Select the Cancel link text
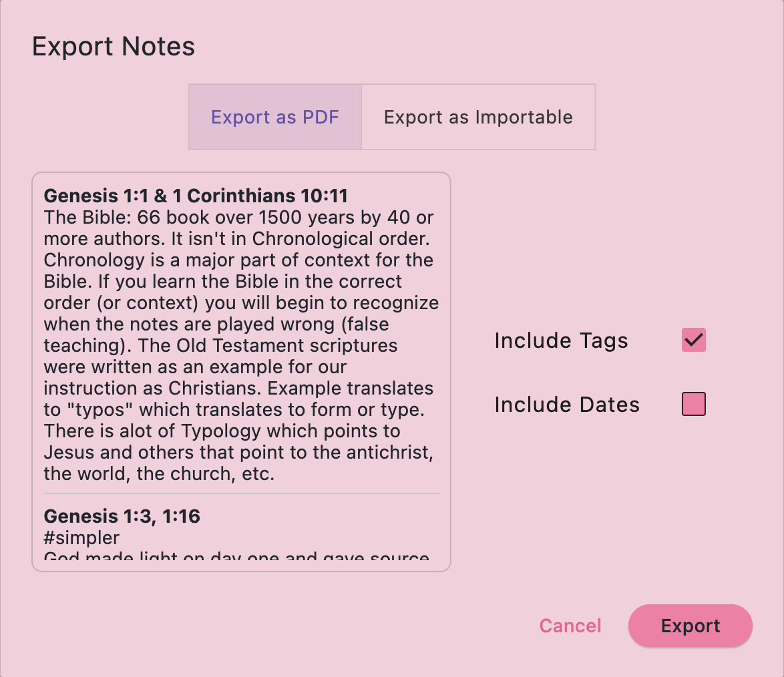The width and height of the screenshot is (784, 677). pos(570,626)
